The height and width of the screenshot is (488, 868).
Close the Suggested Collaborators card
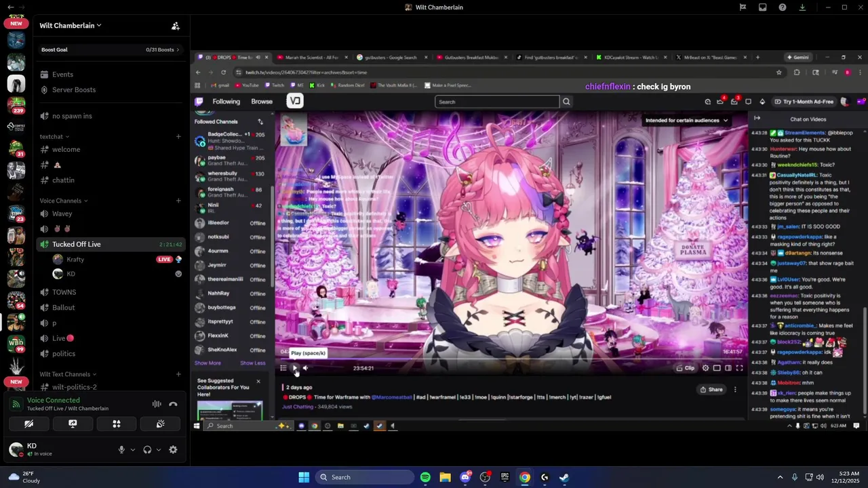click(258, 382)
